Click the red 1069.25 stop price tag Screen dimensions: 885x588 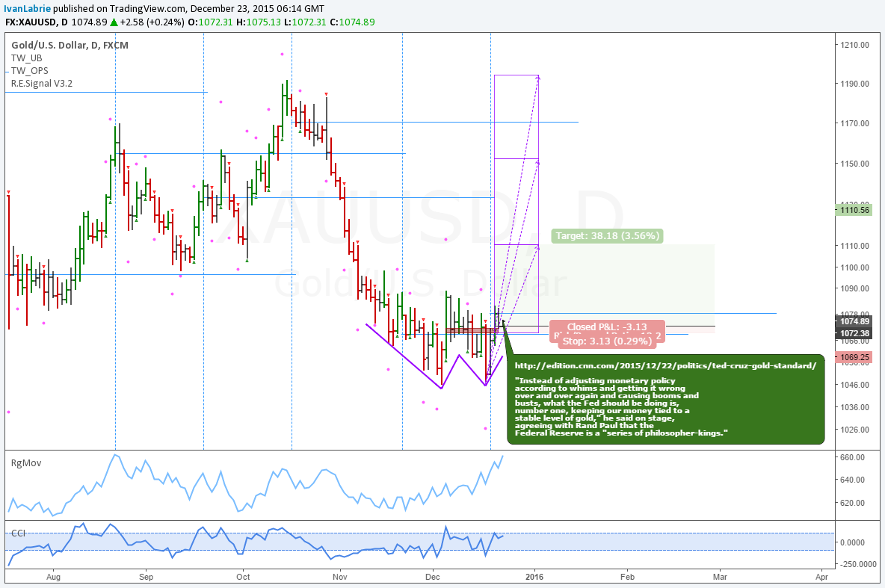pos(854,357)
